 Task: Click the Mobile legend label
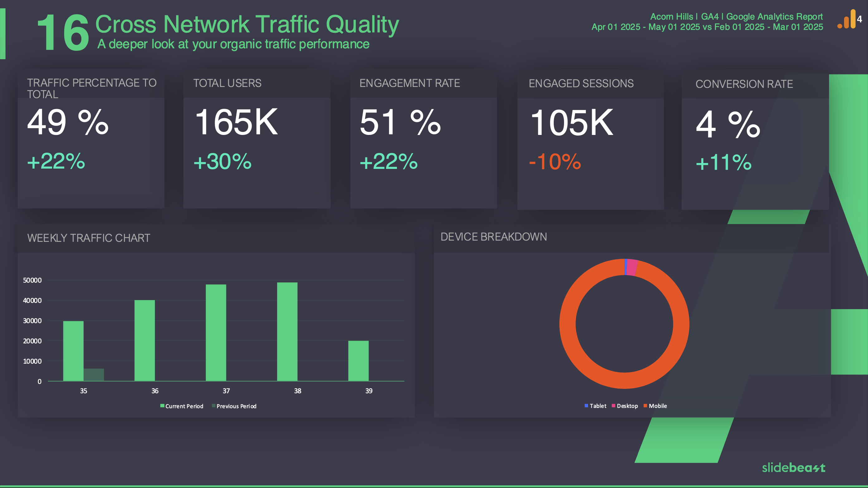pyautogui.click(x=658, y=406)
